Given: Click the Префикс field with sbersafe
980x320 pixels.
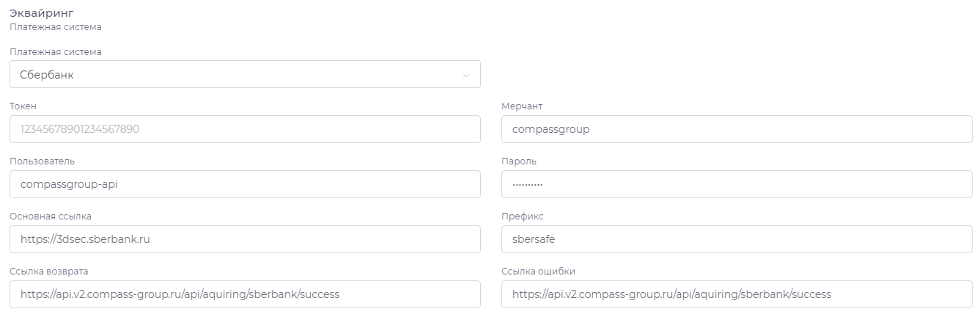Looking at the screenshot, I should pyautogui.click(x=737, y=239).
